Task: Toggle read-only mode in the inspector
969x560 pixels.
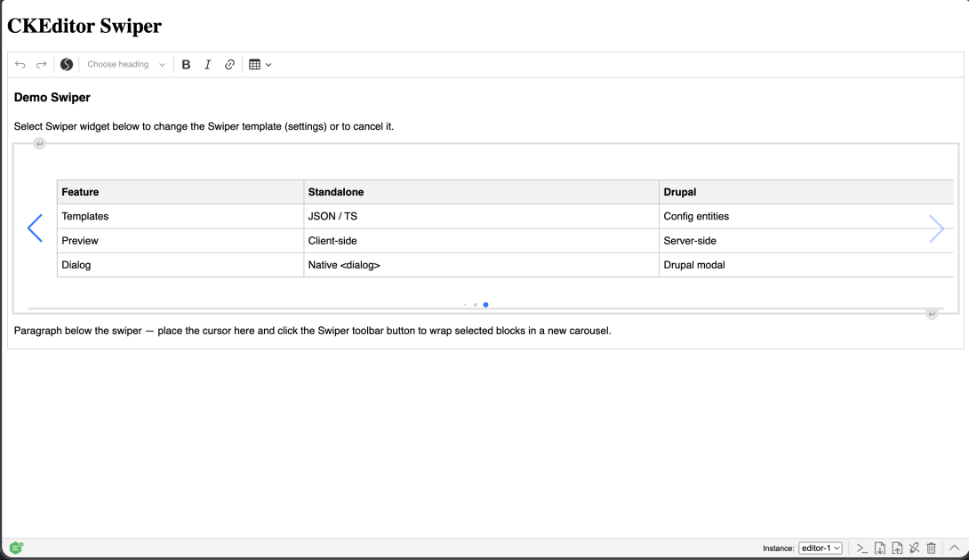Action: [914, 548]
